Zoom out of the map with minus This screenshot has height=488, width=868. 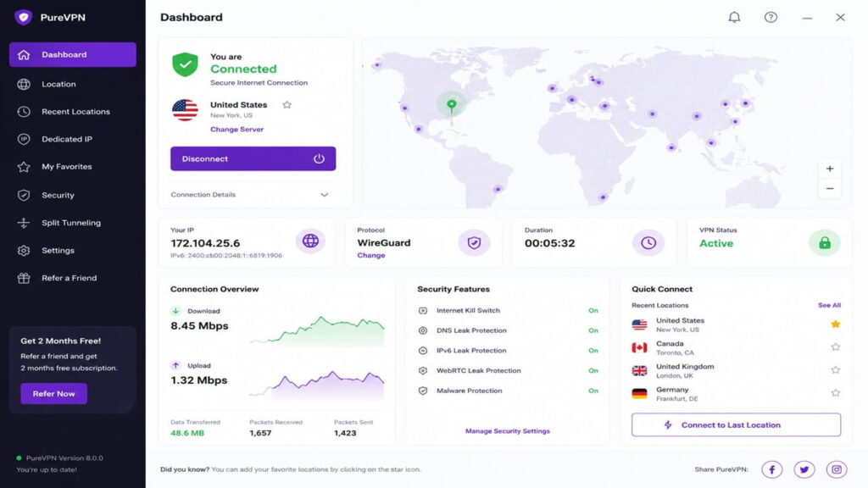click(830, 189)
